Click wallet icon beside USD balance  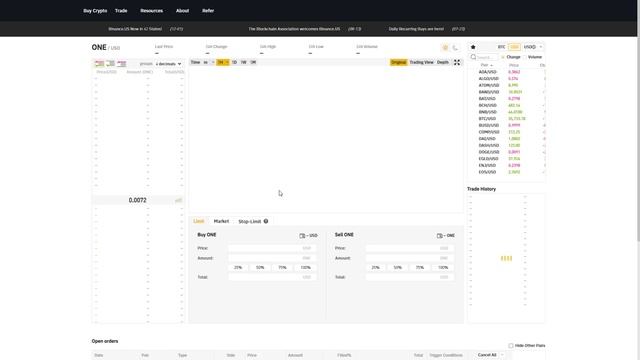302,236
